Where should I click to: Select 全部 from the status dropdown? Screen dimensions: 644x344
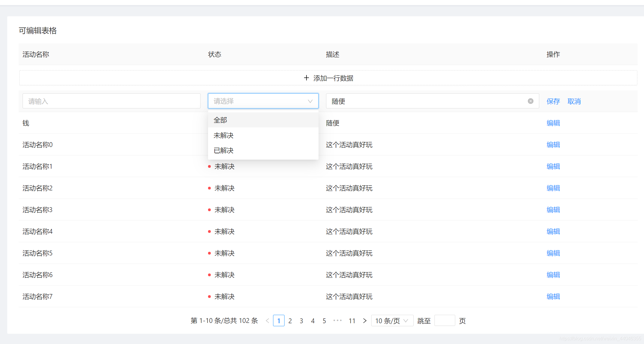[x=220, y=120]
